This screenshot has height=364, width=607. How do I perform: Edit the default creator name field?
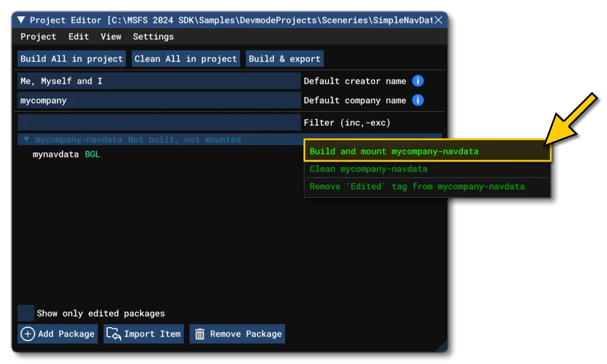[159, 81]
